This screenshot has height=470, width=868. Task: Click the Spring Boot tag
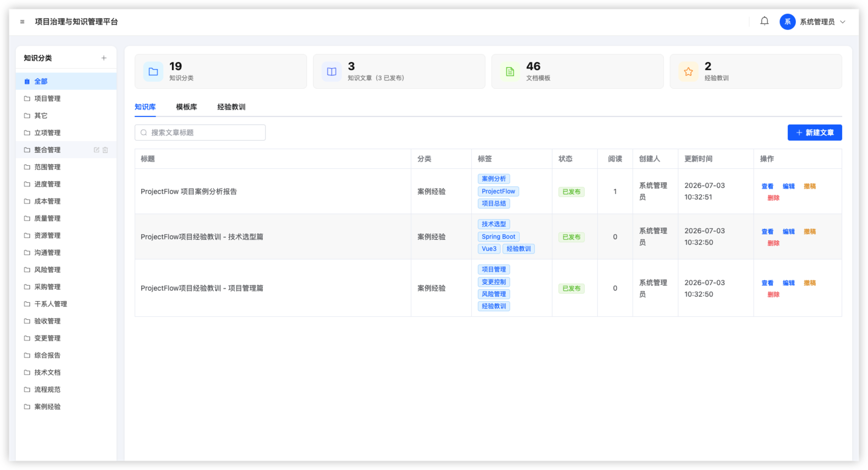pyautogui.click(x=499, y=237)
